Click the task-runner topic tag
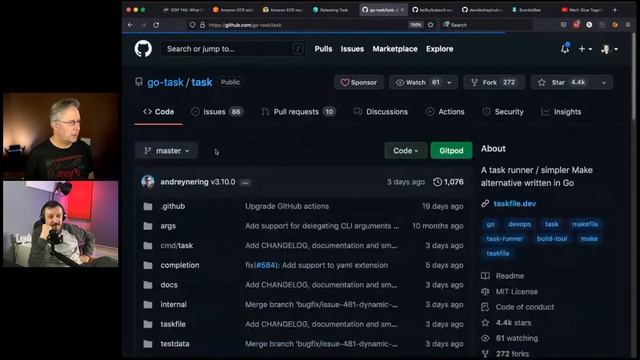The height and width of the screenshot is (360, 640). (504, 238)
